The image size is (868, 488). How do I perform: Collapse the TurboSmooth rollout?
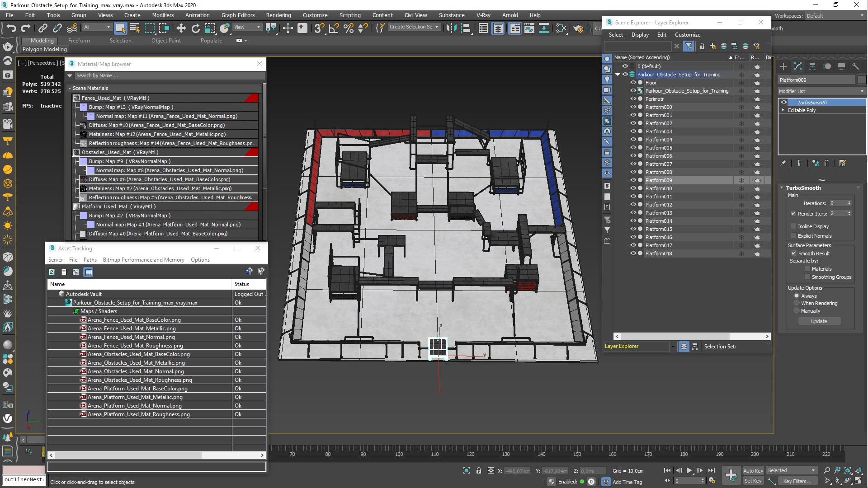point(782,188)
